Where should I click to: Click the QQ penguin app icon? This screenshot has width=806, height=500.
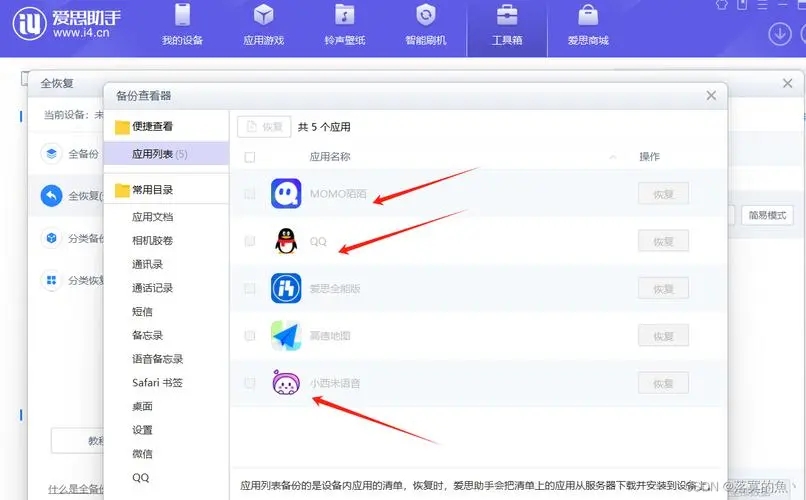(286, 241)
